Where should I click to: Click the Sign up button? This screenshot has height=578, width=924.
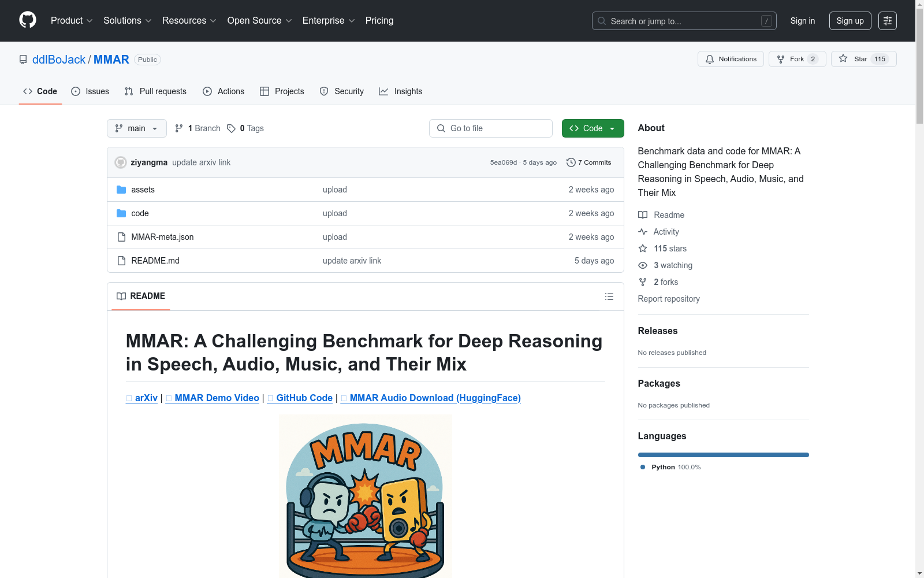click(x=850, y=21)
